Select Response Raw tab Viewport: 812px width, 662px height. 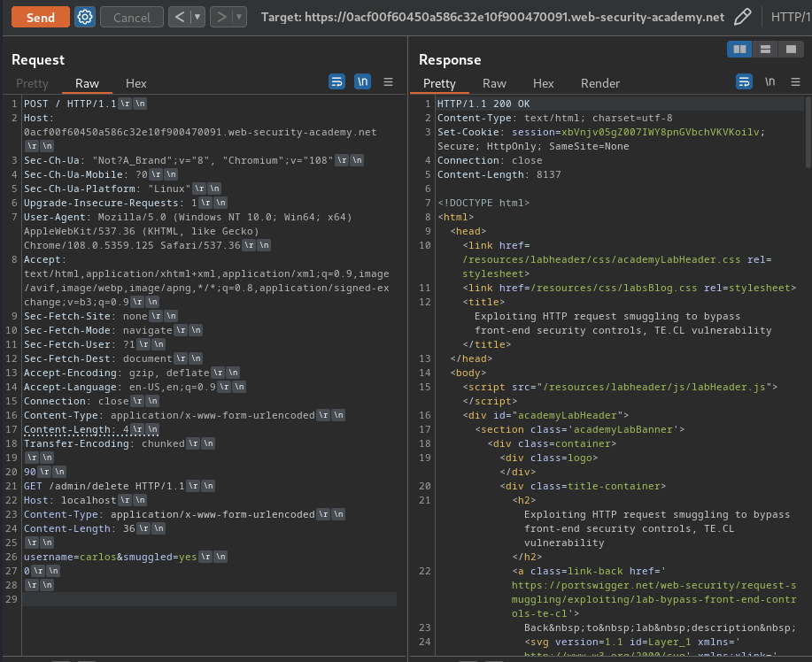494,83
